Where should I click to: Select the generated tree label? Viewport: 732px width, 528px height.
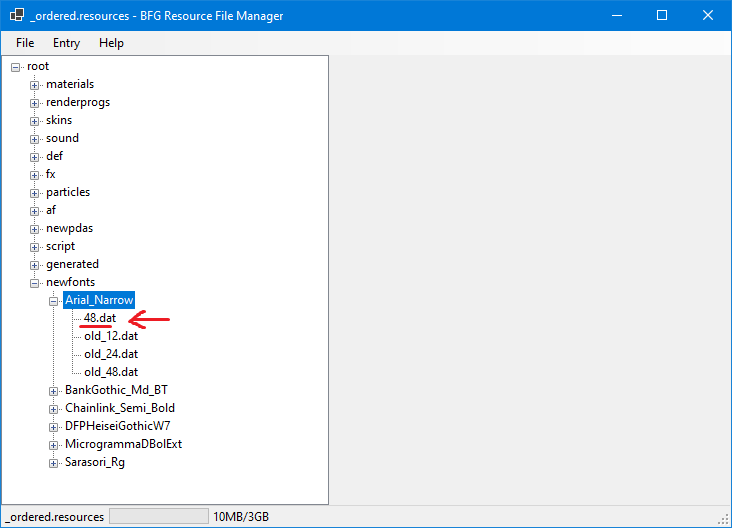pyautogui.click(x=72, y=264)
